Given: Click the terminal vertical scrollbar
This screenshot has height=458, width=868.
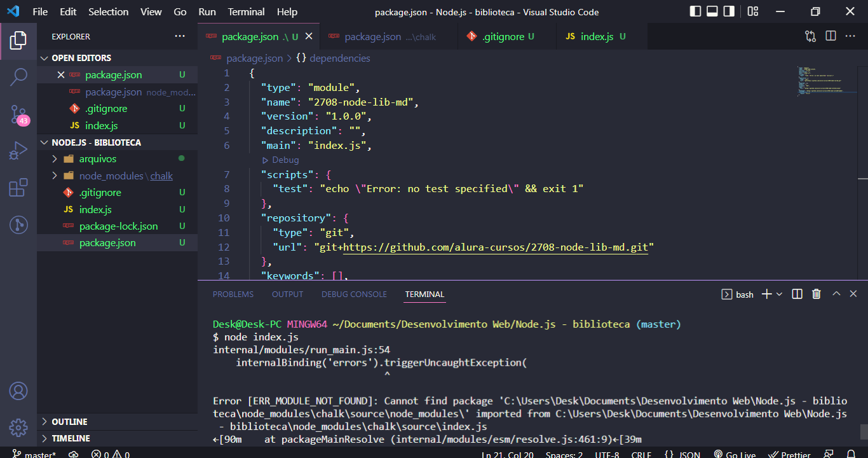Looking at the screenshot, I should coord(864,432).
